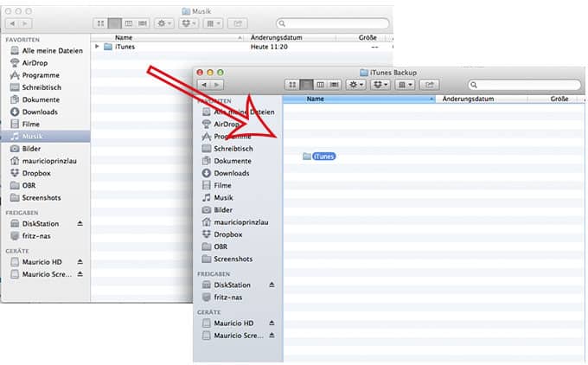588x365 pixels.
Task: Expand the iTunes folder disclosure triangle in Musik window
Action: (x=97, y=47)
